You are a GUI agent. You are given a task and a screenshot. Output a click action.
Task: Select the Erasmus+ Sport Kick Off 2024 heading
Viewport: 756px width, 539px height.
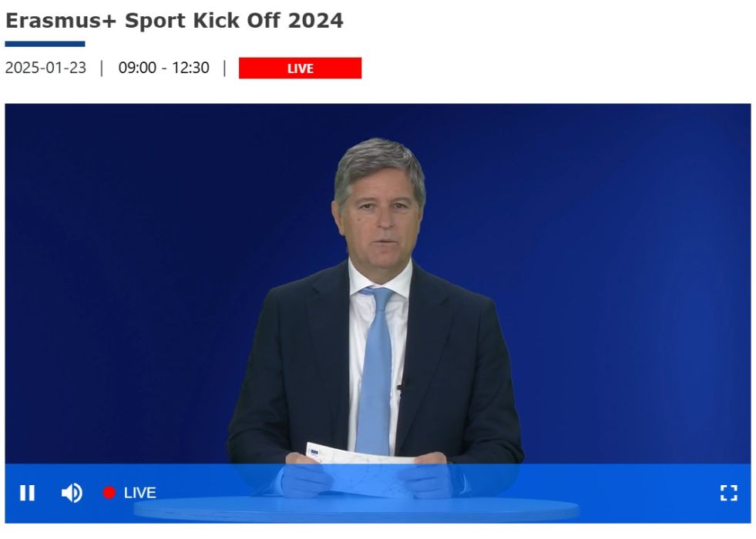(x=174, y=21)
